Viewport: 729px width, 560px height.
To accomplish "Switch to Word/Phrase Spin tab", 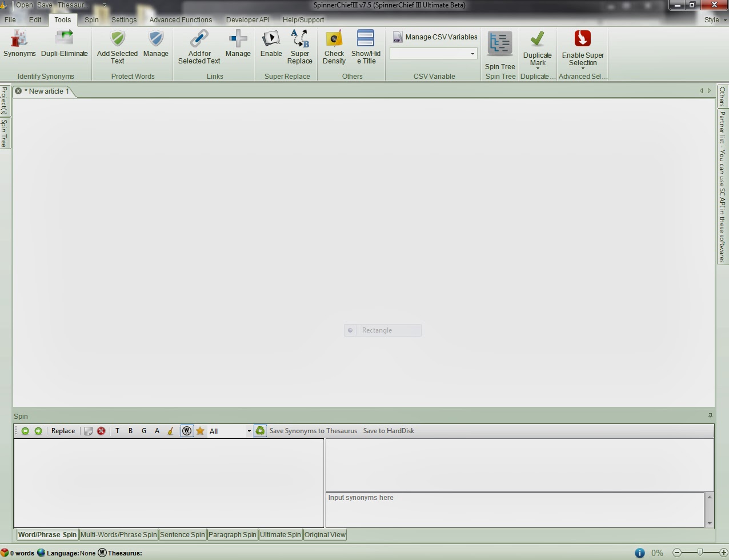I will pyautogui.click(x=47, y=535).
